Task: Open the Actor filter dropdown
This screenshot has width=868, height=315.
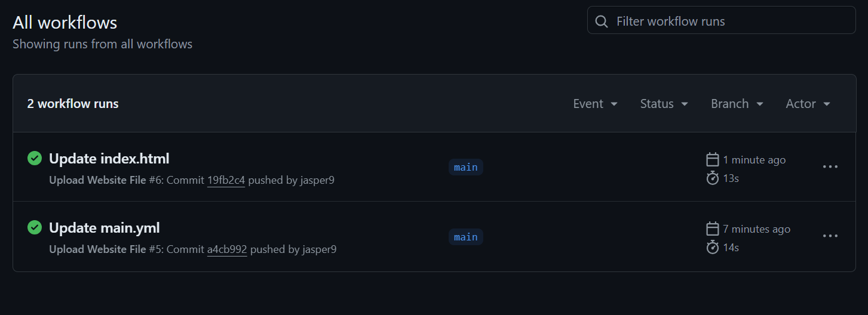Action: pos(808,104)
